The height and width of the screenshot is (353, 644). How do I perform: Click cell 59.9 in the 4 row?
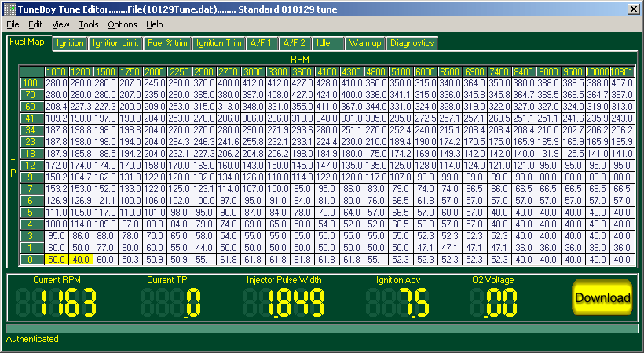point(425,224)
